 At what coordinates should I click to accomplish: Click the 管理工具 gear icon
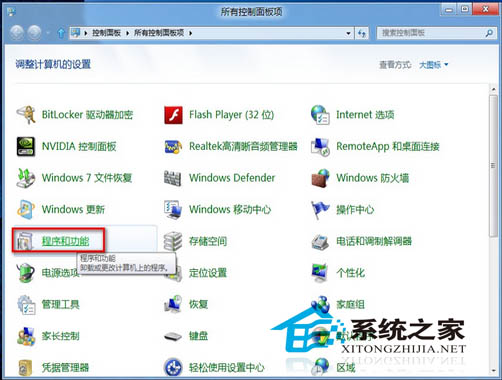pyautogui.click(x=26, y=304)
